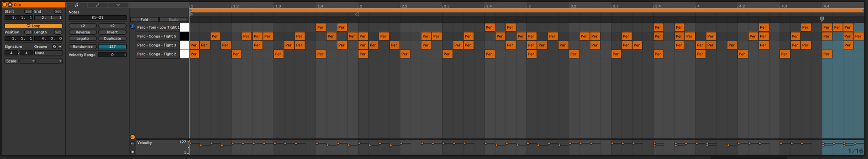Switch to the Notes tab icon
Image resolution: width=868 pixels, height=159 pixels.
[x=76, y=5]
